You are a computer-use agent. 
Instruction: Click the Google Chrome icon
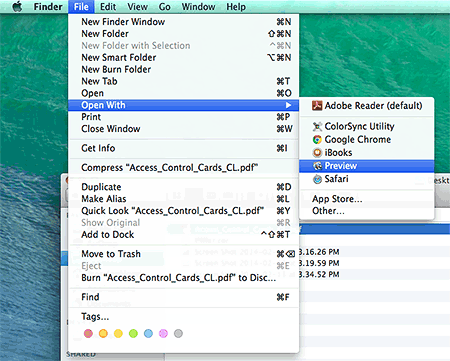coord(317,140)
